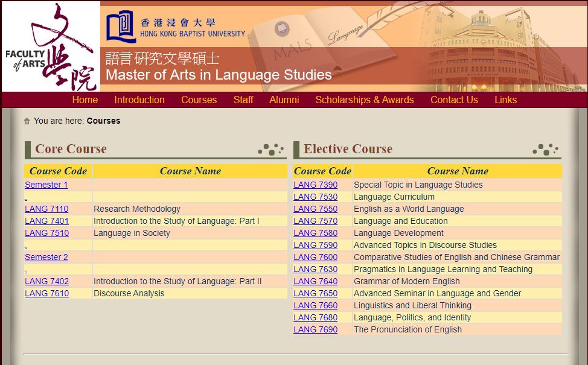Click the Master of Arts in Language Studies title
The height and width of the screenshot is (365, 588).
(x=219, y=75)
